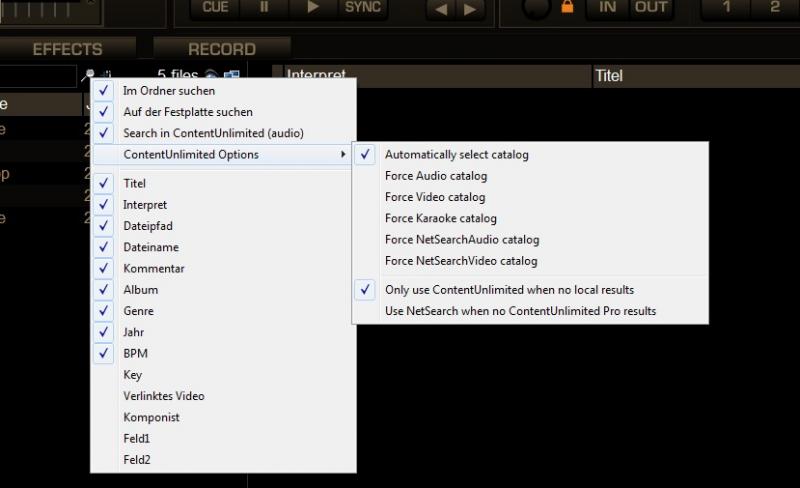Uncheck the Album search field
Screen dimensions: 800x488
(223, 290)
